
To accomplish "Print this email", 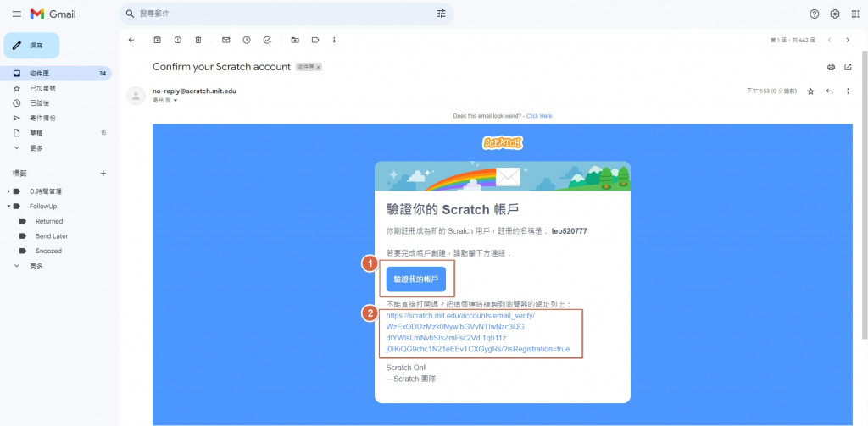I will [831, 67].
